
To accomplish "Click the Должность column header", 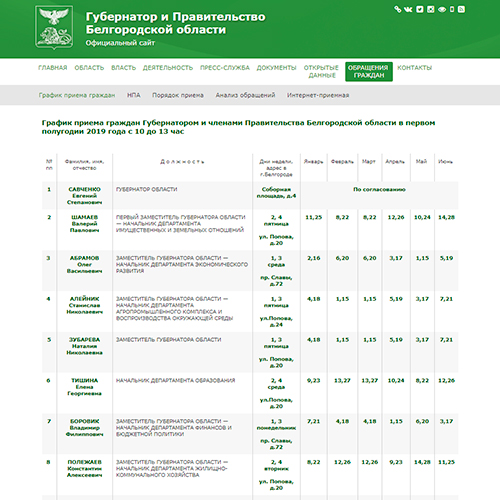I will point(182,162).
